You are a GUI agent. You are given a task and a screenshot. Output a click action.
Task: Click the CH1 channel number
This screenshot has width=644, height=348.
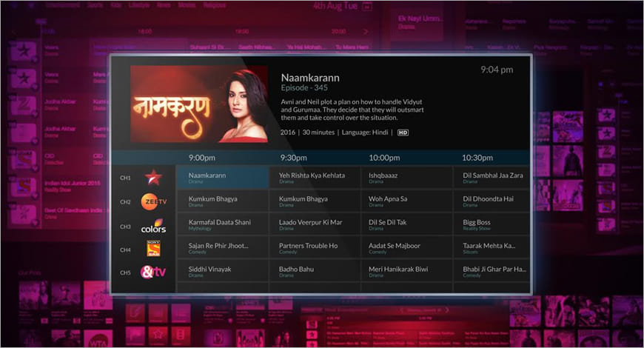pos(125,178)
